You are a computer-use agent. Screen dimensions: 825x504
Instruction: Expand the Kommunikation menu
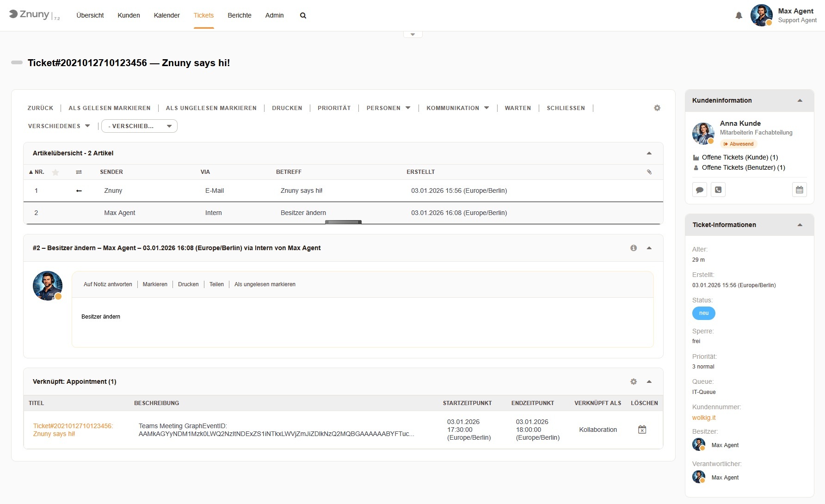tap(457, 108)
